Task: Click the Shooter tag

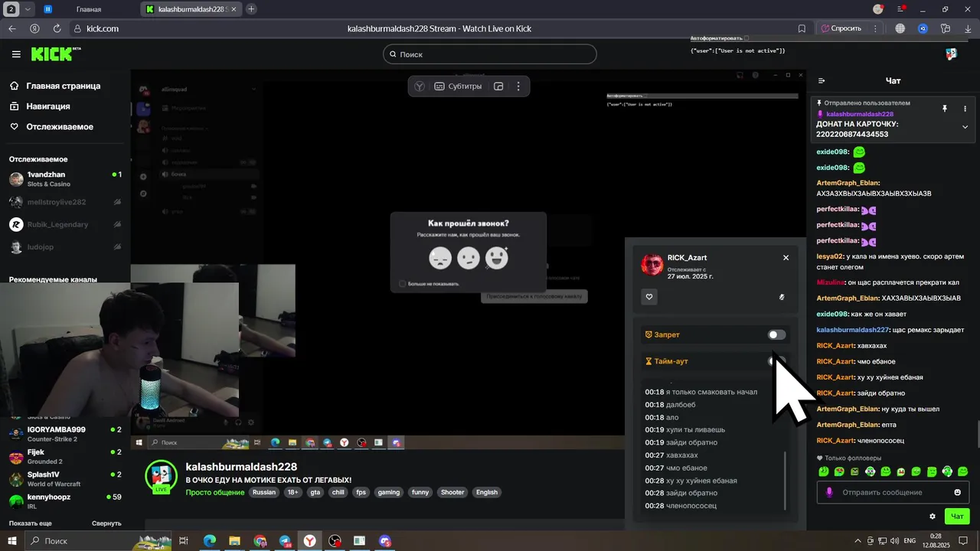Action: [x=452, y=492]
